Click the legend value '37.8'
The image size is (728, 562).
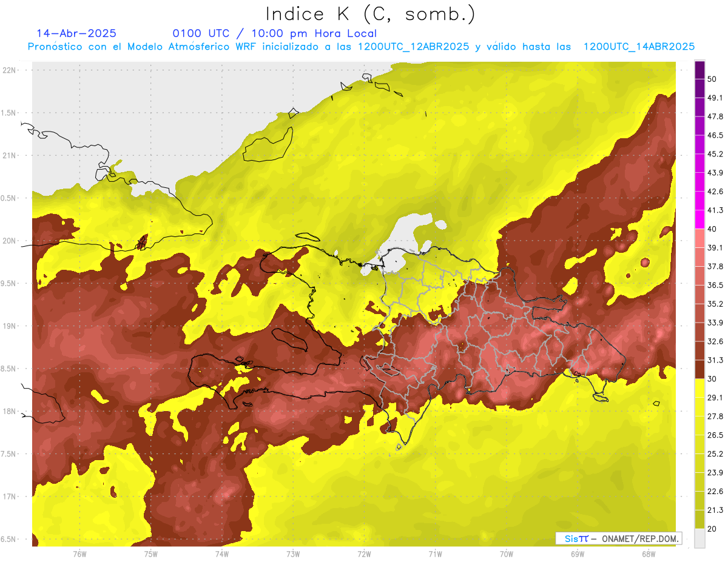(x=715, y=267)
